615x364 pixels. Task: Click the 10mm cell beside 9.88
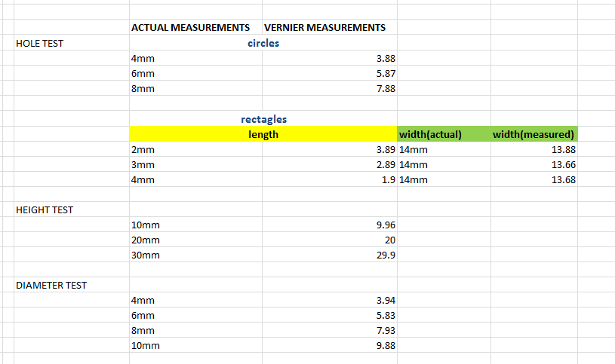[195, 346]
